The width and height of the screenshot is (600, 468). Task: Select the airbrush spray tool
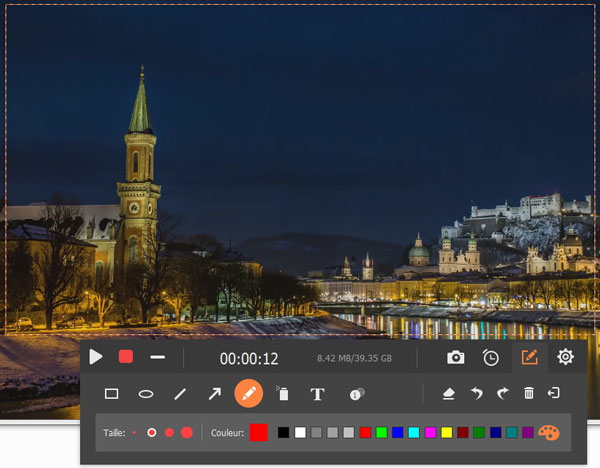pyautogui.click(x=283, y=394)
